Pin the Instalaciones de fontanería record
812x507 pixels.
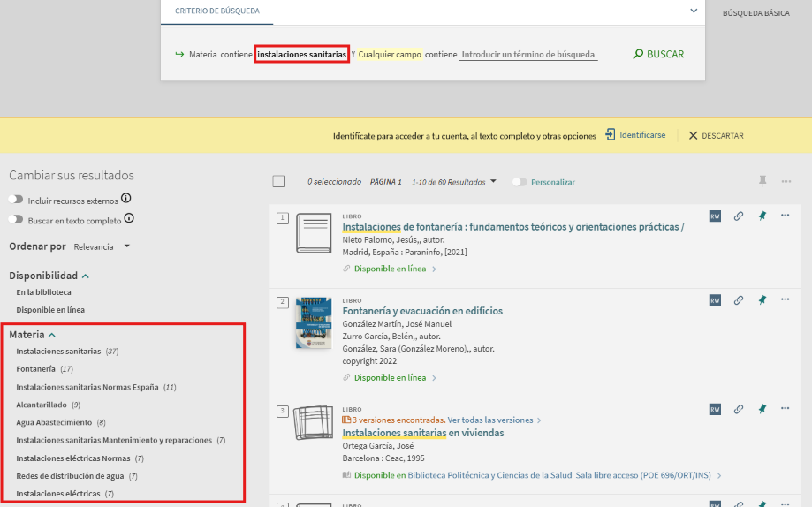[763, 216]
